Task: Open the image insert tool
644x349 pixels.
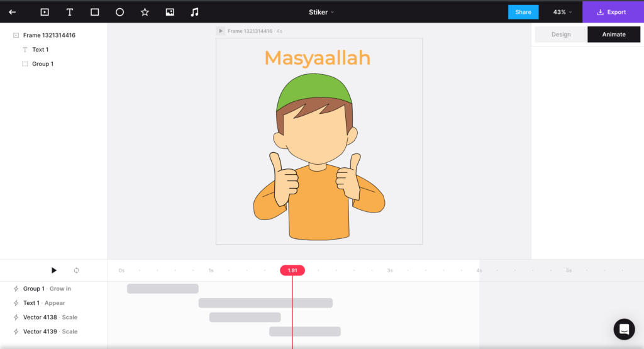Action: (170, 12)
